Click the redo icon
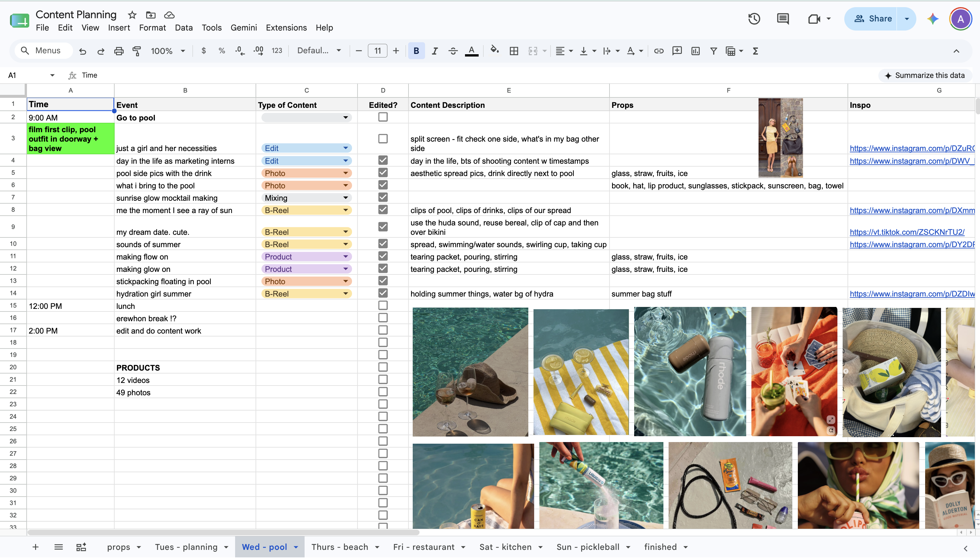The height and width of the screenshot is (558, 980). point(101,51)
